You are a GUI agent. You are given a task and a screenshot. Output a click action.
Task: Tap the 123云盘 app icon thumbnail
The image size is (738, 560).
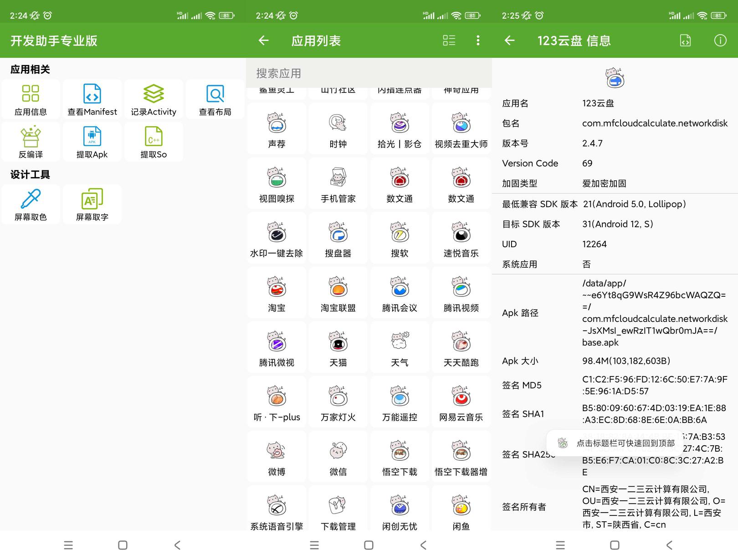tap(615, 77)
